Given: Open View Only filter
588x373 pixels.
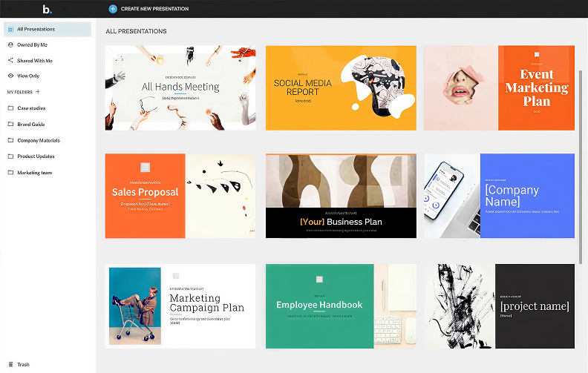Looking at the screenshot, I should 28,76.
